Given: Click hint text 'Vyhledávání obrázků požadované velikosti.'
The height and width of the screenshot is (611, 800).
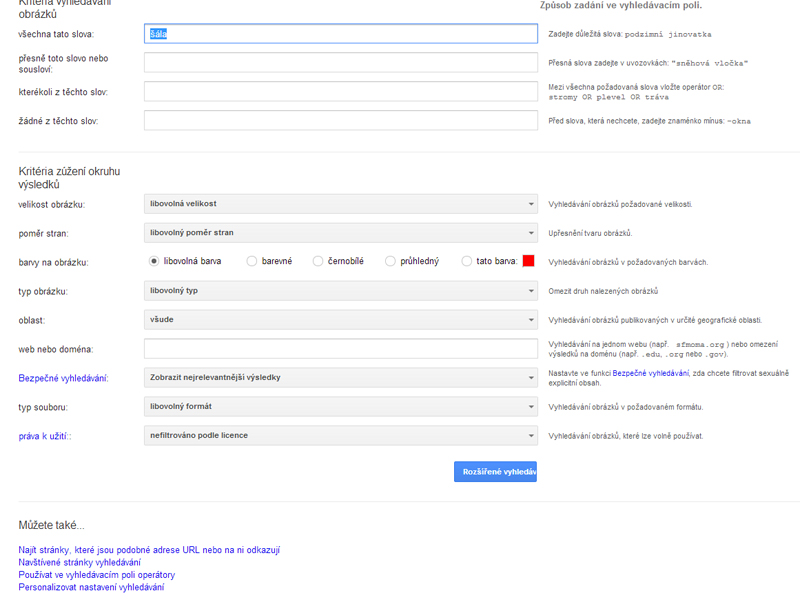Looking at the screenshot, I should 620,205.
